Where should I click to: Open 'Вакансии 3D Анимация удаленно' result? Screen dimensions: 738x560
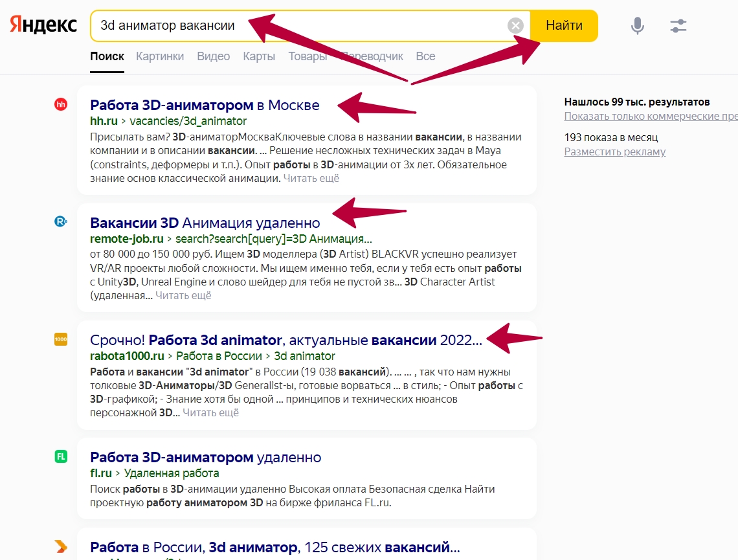(x=205, y=223)
